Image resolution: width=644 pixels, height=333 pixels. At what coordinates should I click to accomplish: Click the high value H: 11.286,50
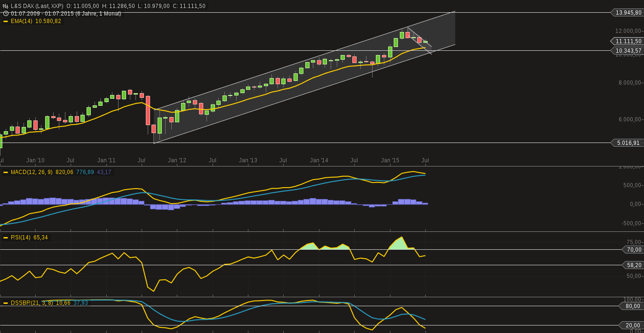[x=119, y=6]
